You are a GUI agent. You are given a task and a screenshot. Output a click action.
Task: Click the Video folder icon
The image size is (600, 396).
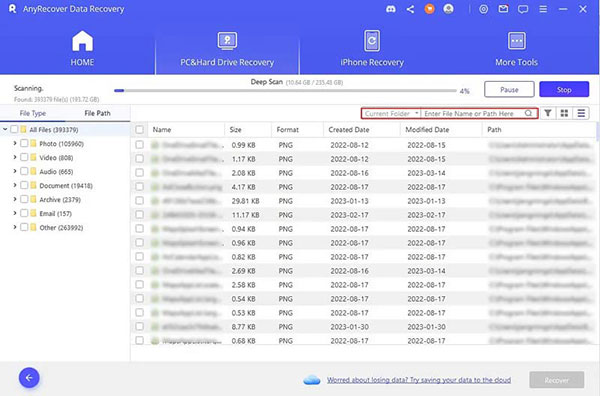[x=33, y=157]
